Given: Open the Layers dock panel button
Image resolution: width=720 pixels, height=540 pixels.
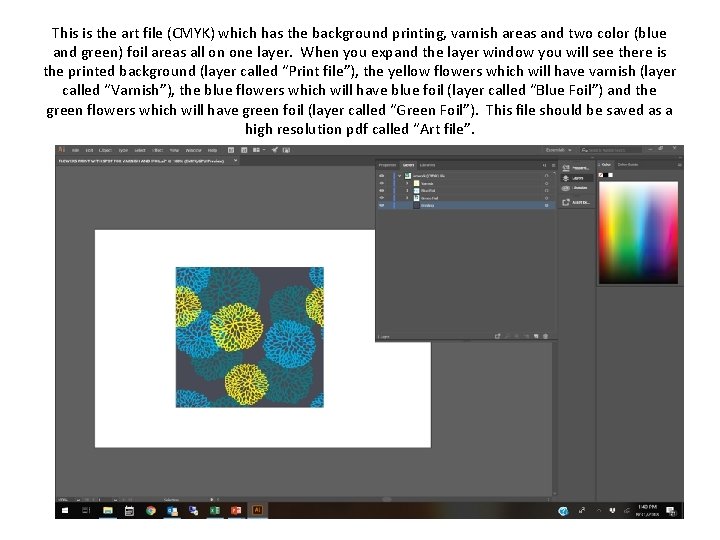Looking at the screenshot, I should [576, 178].
